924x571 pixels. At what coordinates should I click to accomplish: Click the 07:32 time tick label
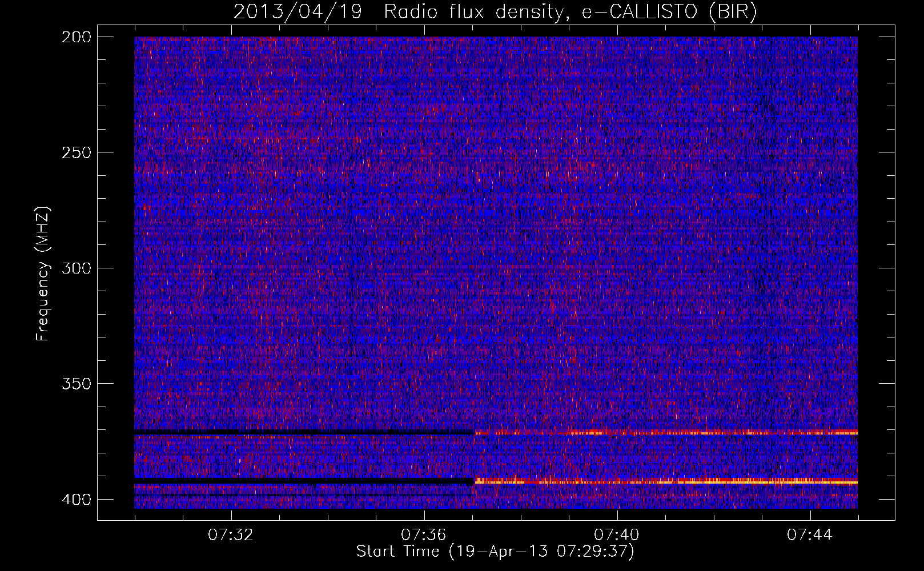(231, 535)
